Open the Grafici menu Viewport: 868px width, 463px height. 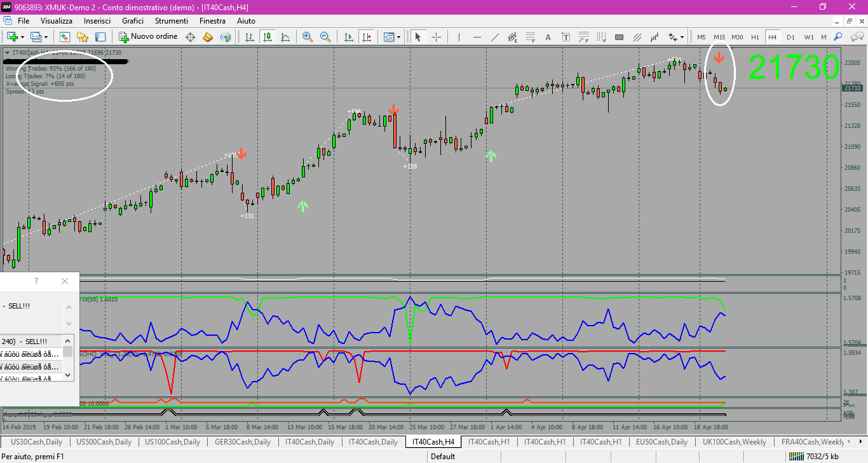[x=133, y=21]
